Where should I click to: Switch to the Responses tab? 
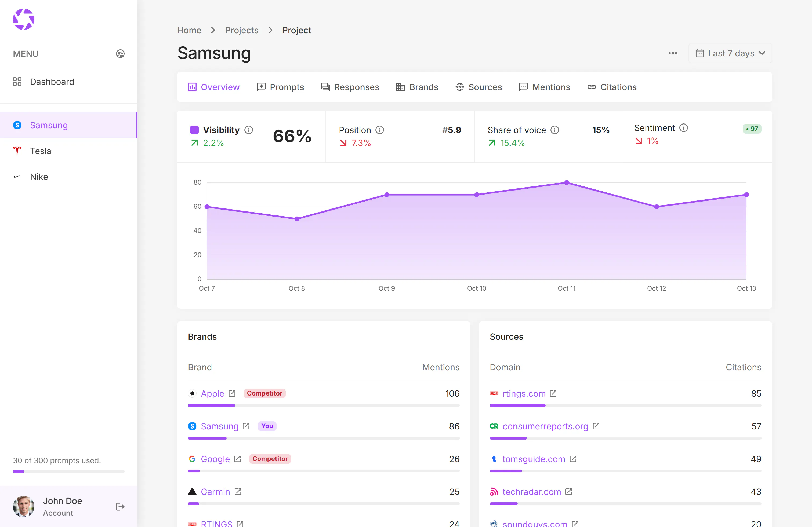[x=350, y=87]
